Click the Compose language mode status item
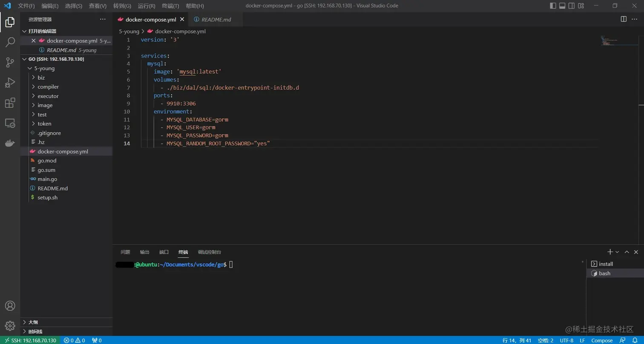The height and width of the screenshot is (344, 644). coord(602,340)
